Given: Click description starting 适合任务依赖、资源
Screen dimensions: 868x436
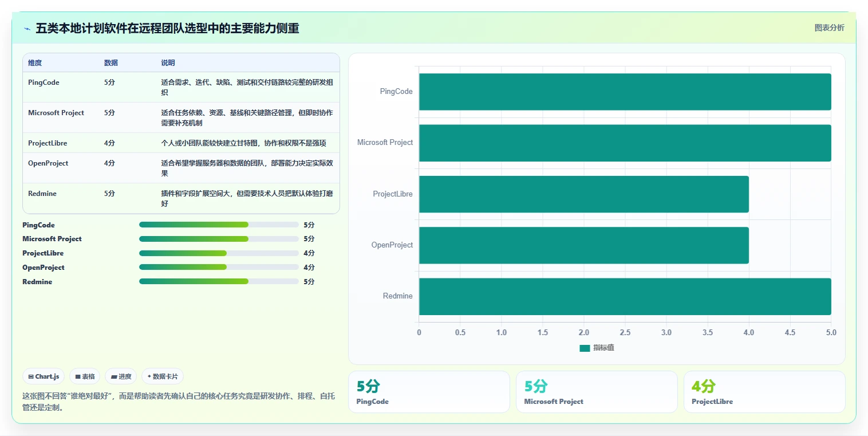Looking at the screenshot, I should tap(247, 117).
